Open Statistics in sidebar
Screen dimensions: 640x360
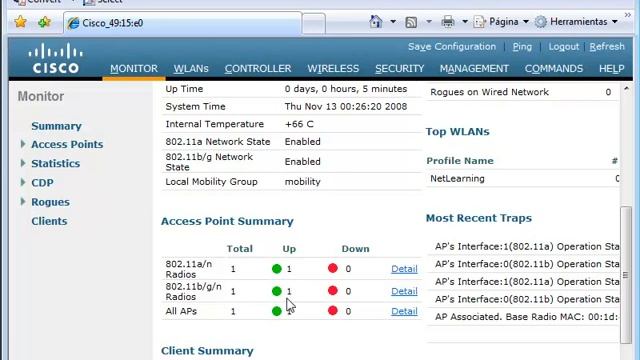(56, 163)
